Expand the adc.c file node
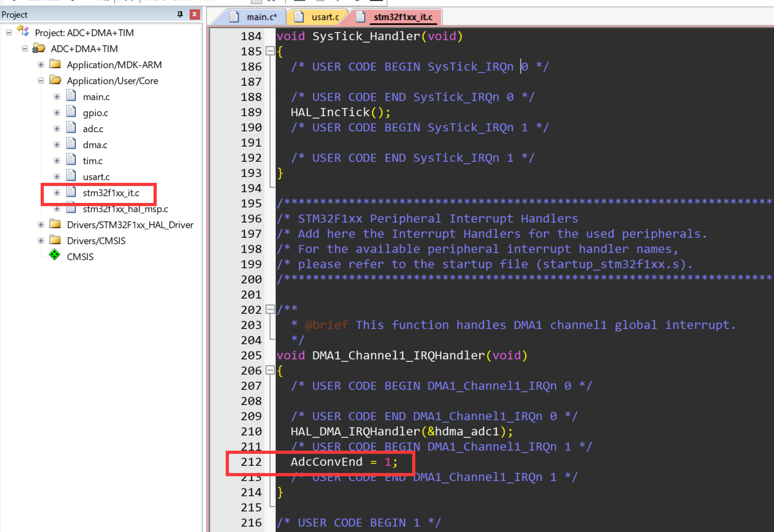The width and height of the screenshot is (774, 532). (57, 129)
